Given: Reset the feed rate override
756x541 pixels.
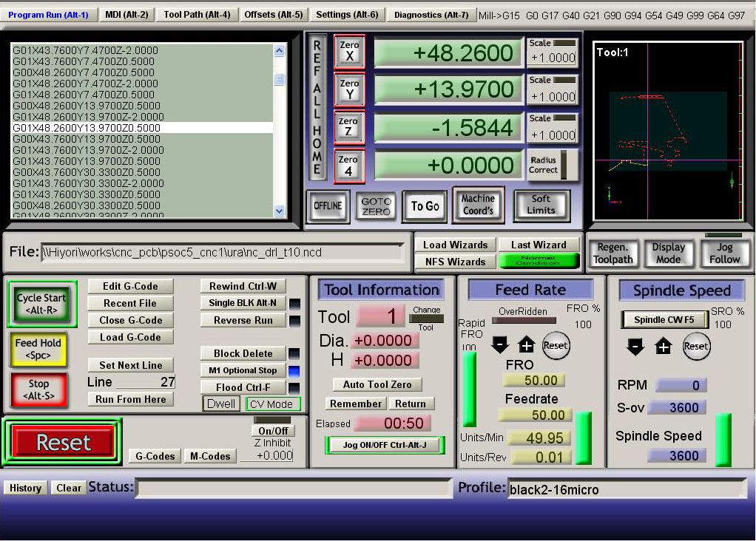Looking at the screenshot, I should click(556, 345).
